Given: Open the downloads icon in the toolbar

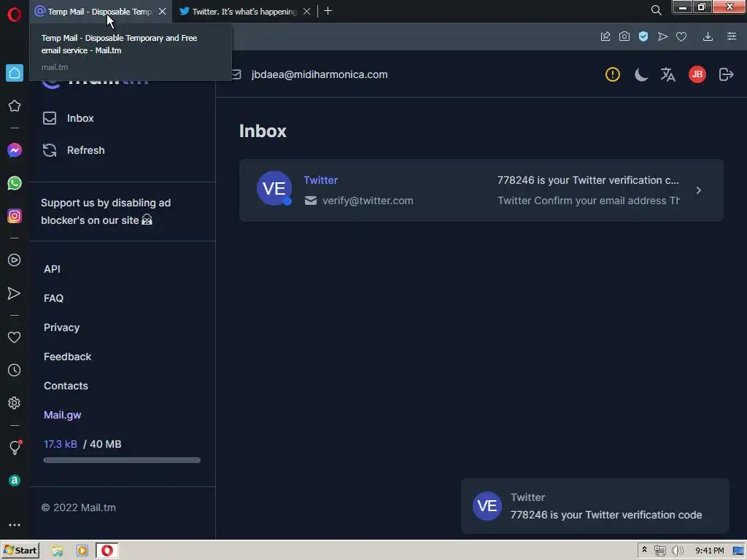Looking at the screenshot, I should (x=708, y=36).
